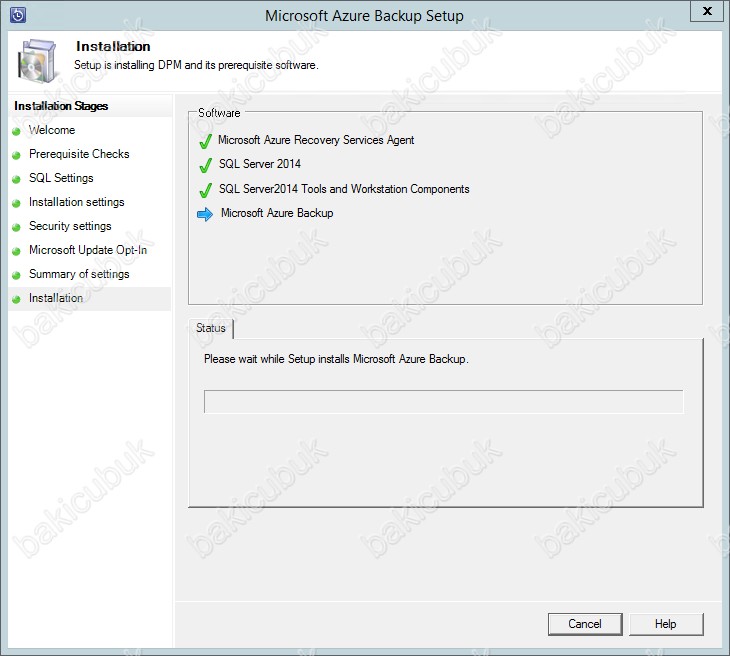Click checkmark next to Recovery Services Agent

pyautogui.click(x=205, y=141)
